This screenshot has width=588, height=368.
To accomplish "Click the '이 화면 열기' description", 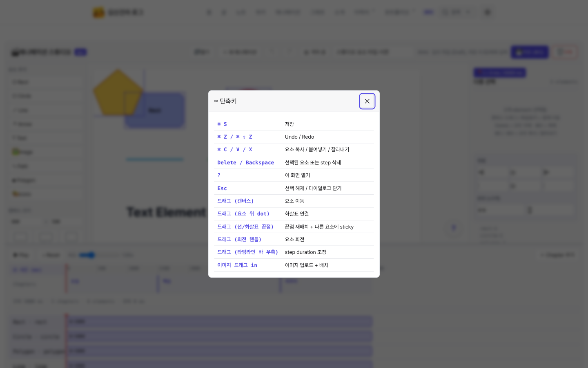I will 298,175.
